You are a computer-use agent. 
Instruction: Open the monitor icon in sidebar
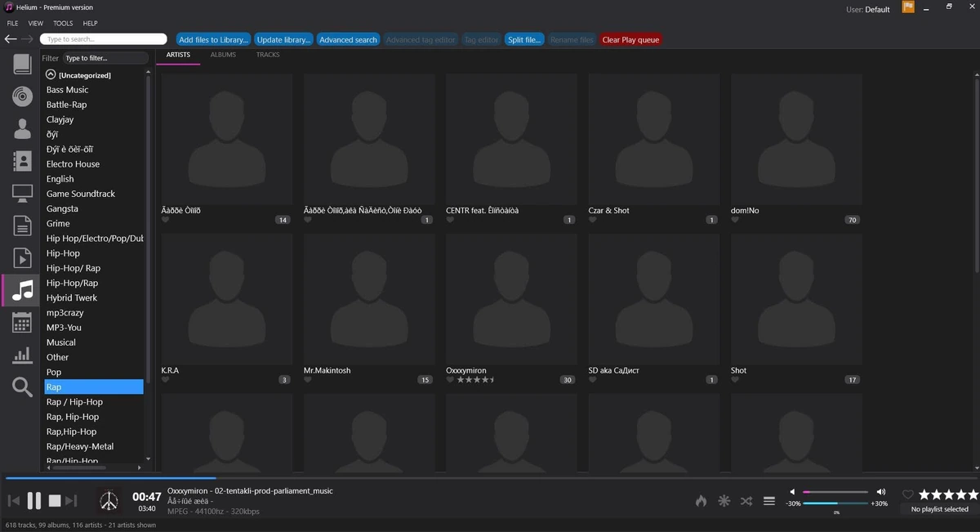(22, 194)
